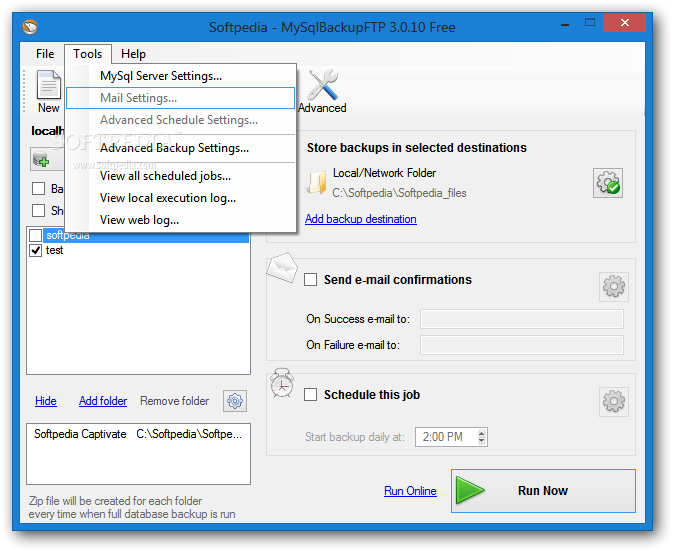The width and height of the screenshot is (673, 551).
Task: Open Local/Network Folder destination settings gear
Action: (x=608, y=183)
